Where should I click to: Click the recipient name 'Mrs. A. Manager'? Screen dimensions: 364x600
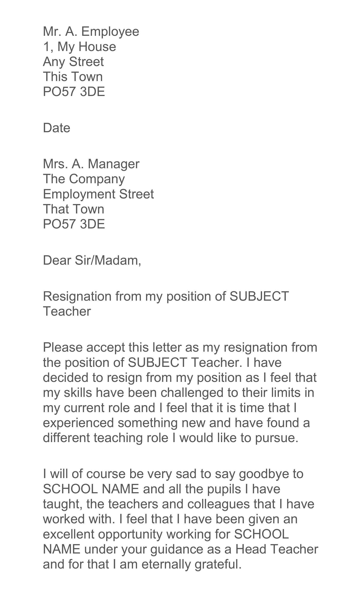(x=91, y=164)
